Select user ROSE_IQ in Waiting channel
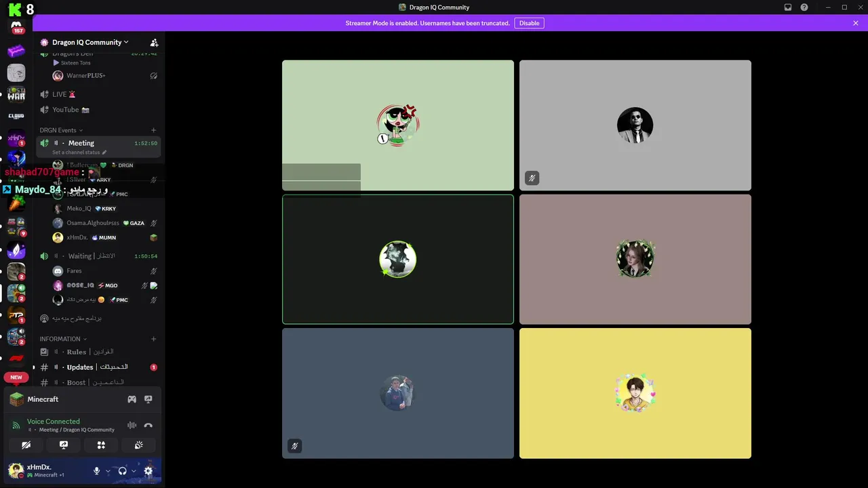The height and width of the screenshot is (488, 868). (105, 285)
